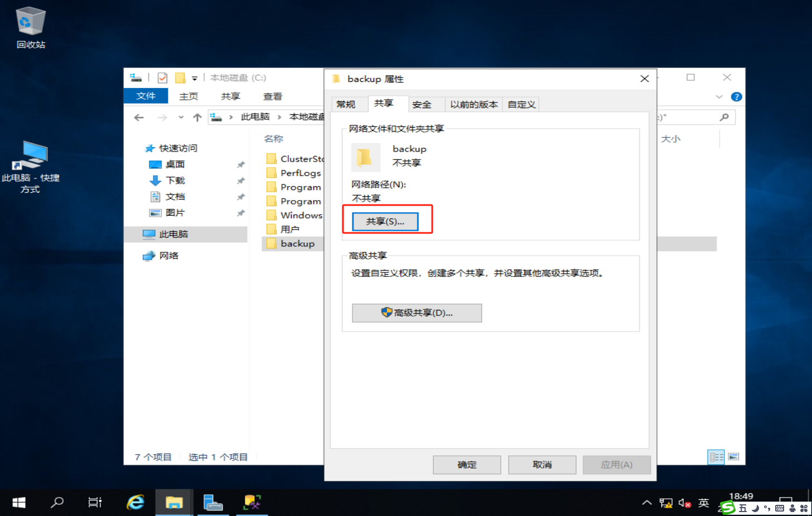Click the green Sogou S logo
The height and width of the screenshot is (516, 812).
pyautogui.click(x=728, y=508)
